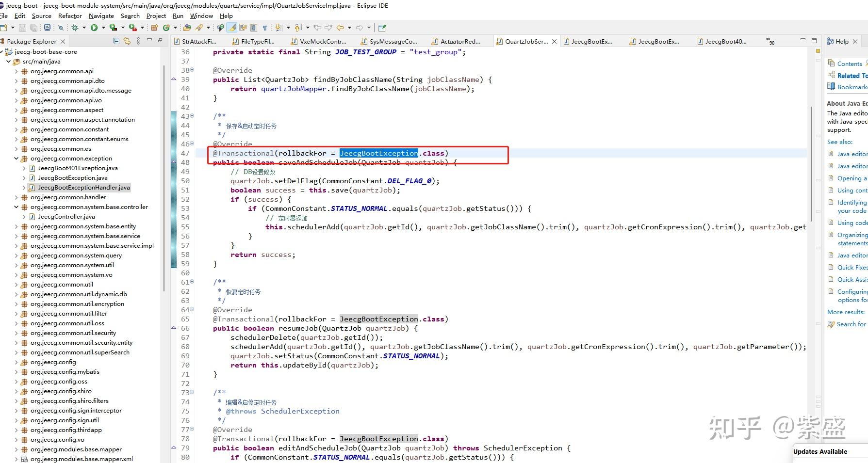This screenshot has width=868, height=463.
Task: Toggle code folding at line 73
Action: [x=192, y=392]
